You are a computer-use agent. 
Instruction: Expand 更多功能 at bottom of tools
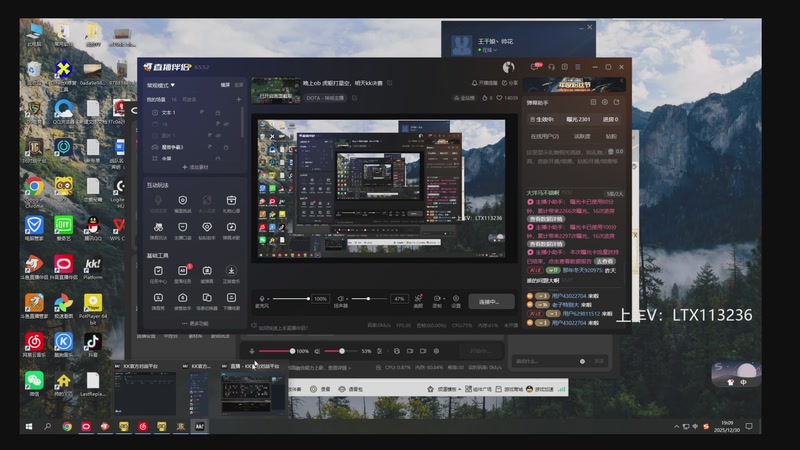click(x=195, y=323)
